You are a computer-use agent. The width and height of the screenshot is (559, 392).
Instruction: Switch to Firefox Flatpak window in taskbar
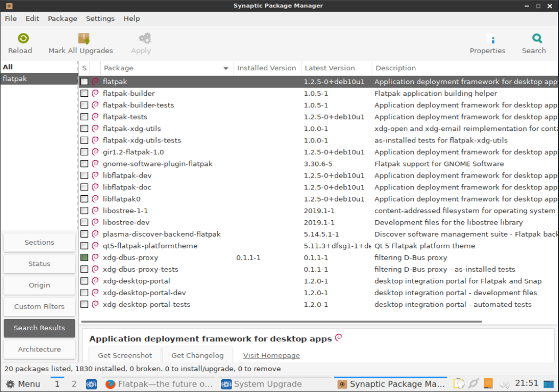159,384
